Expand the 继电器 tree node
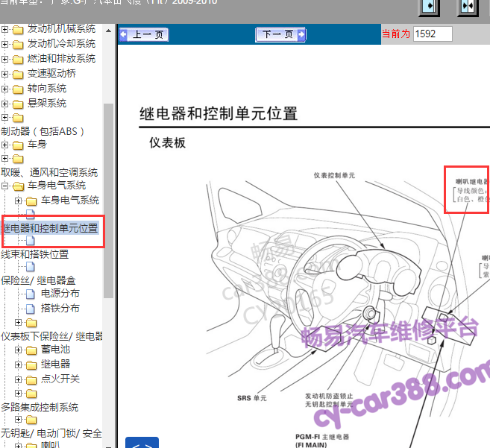This screenshot has width=490, height=448. coord(18,365)
